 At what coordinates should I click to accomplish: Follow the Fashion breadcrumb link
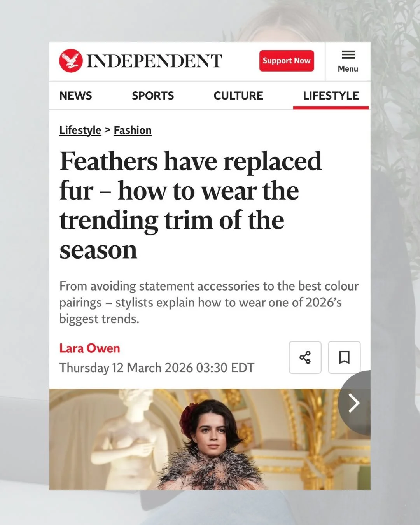[133, 130]
